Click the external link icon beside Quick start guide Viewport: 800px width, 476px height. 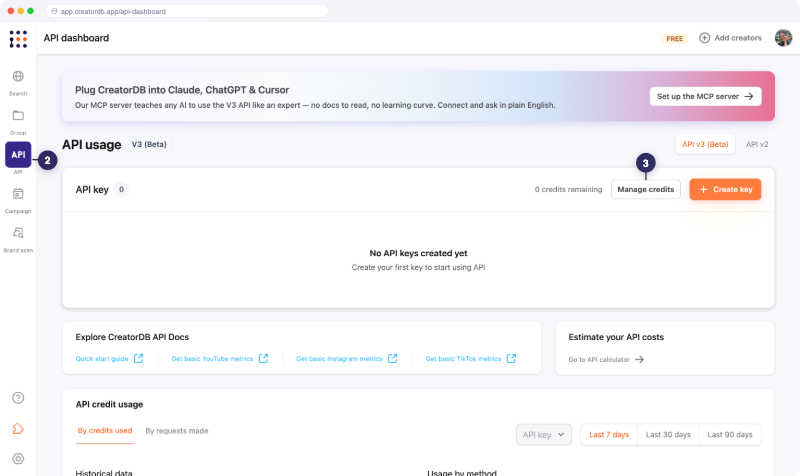point(139,359)
